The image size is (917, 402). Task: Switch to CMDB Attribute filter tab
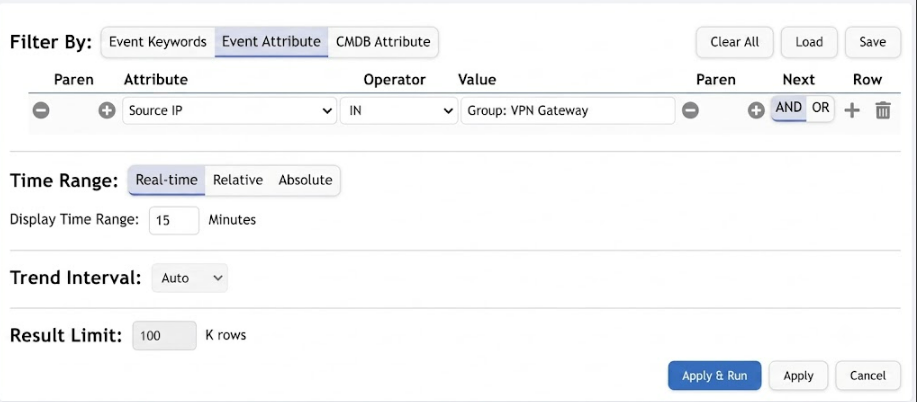[x=383, y=42]
